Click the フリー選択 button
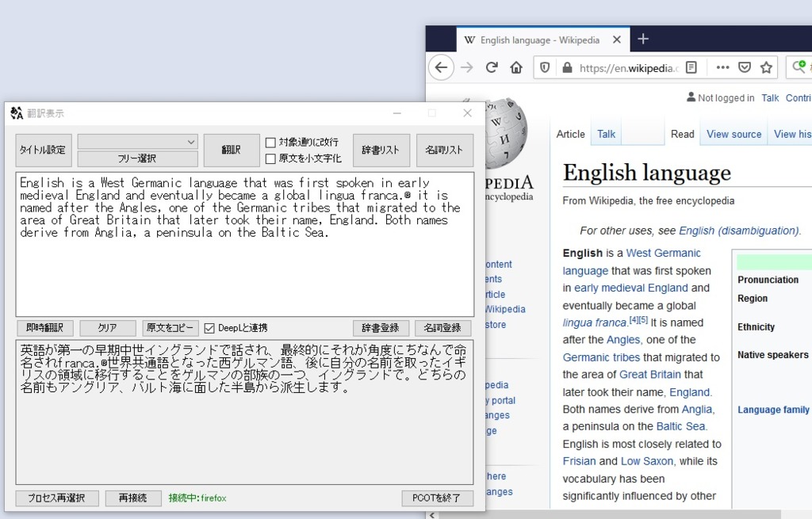812x519 pixels. [138, 158]
